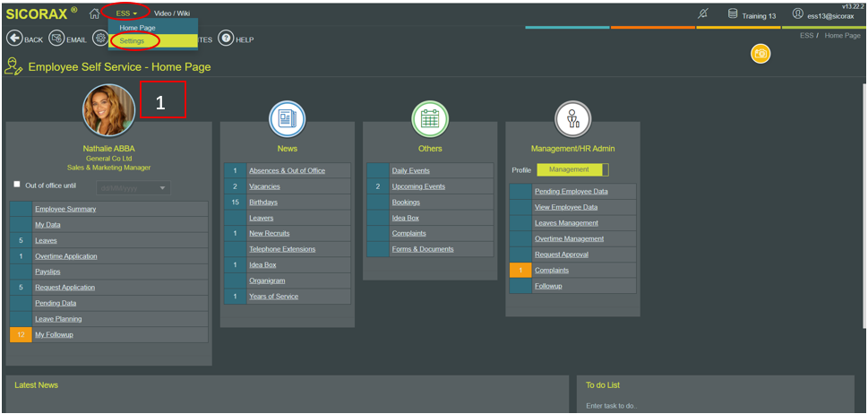Open the out of office date dropdown
The height and width of the screenshot is (414, 868).
pyautogui.click(x=162, y=188)
